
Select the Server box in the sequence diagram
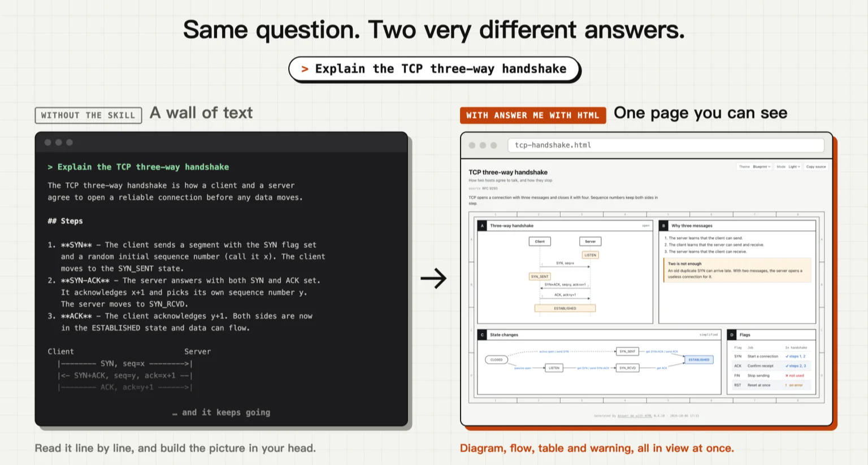(x=591, y=242)
